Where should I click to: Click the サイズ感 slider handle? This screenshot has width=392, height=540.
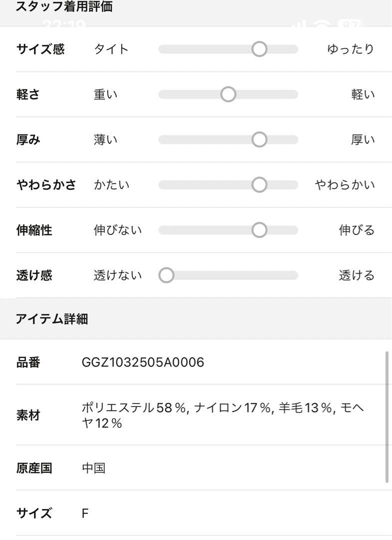click(259, 49)
